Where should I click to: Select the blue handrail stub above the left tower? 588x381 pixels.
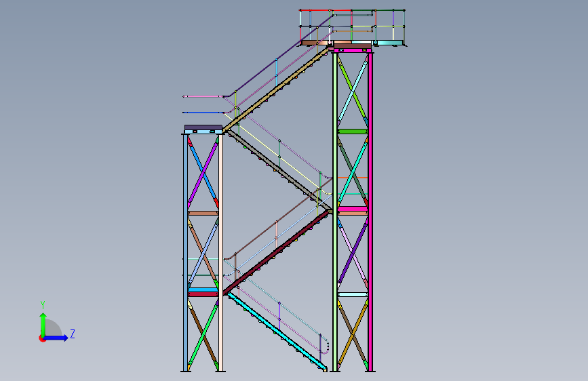click(203, 113)
